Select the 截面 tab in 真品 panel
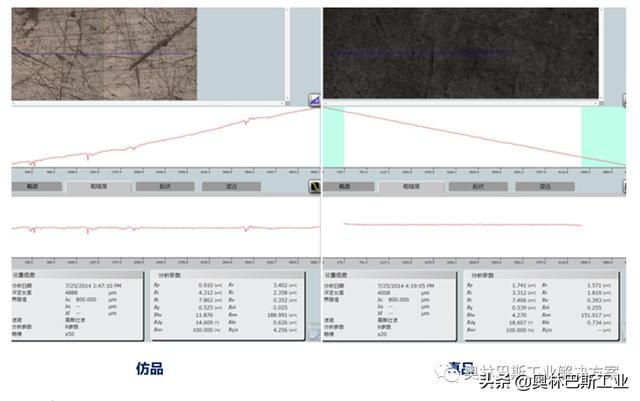Viewport: 640px width, 401px height. point(349,187)
